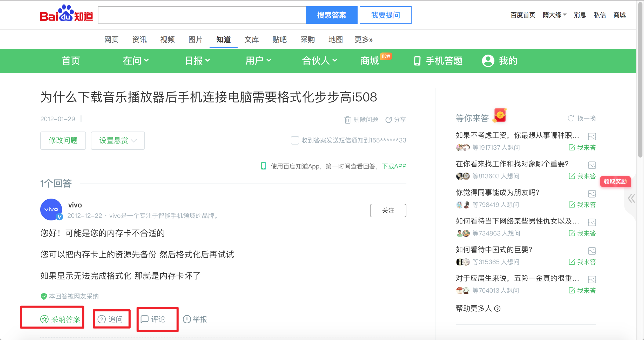Image resolution: width=644 pixels, height=340 pixels.
Task: Click the 我来答 pencil icon for the salary question
Action: (572, 147)
